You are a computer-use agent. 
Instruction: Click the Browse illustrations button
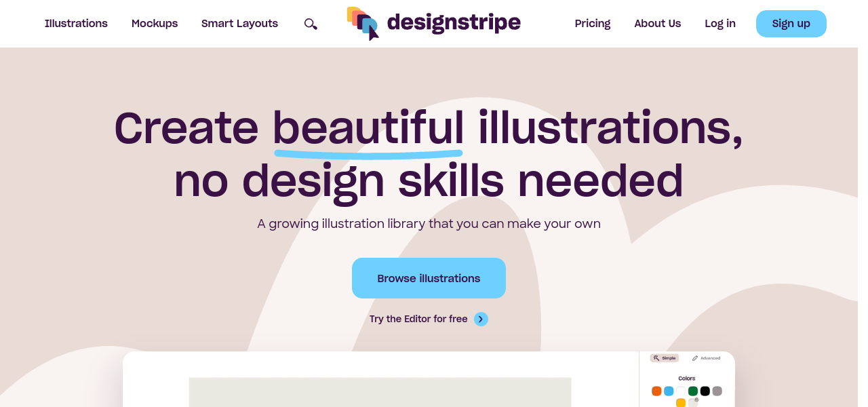(429, 278)
